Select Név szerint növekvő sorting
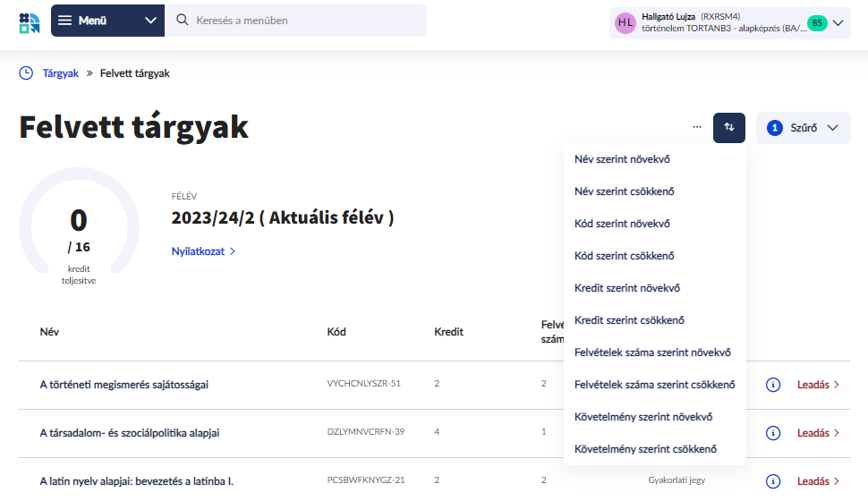 [x=622, y=159]
